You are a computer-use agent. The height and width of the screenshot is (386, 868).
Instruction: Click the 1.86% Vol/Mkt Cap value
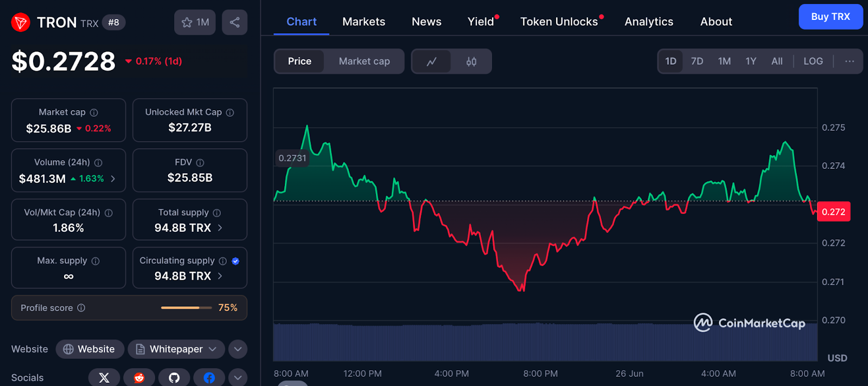click(x=68, y=228)
